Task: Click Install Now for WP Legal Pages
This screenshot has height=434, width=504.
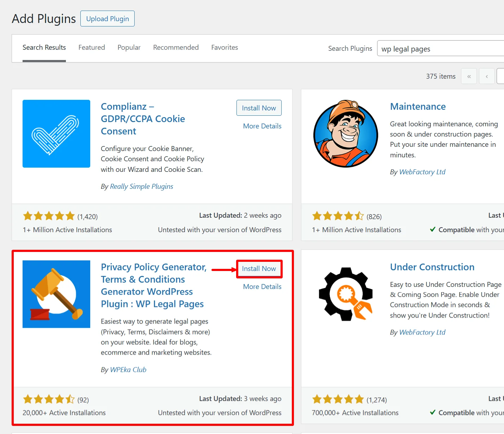Action: tap(259, 269)
